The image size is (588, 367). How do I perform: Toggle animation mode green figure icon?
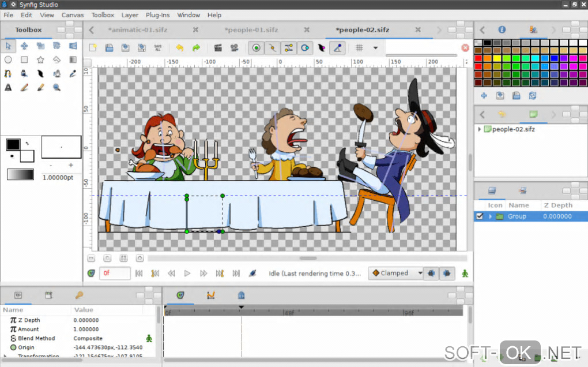(465, 274)
